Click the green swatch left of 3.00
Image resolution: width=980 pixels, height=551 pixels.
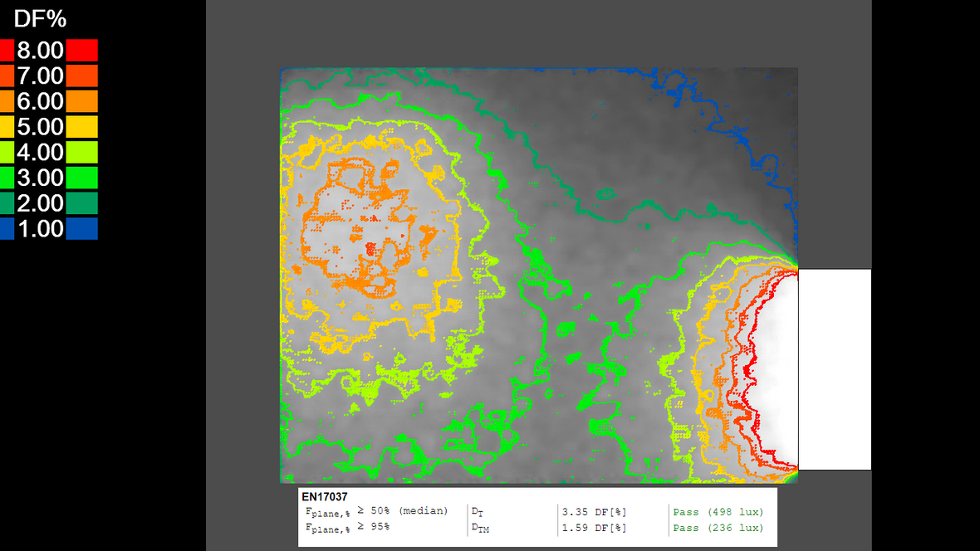coord(7,178)
